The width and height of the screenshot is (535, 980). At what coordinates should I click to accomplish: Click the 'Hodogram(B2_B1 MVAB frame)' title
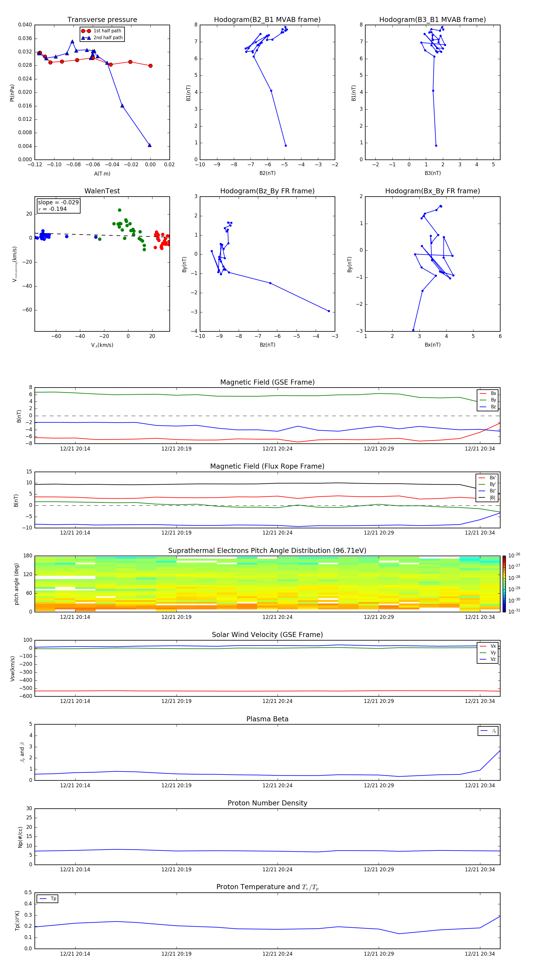[x=267, y=19]
